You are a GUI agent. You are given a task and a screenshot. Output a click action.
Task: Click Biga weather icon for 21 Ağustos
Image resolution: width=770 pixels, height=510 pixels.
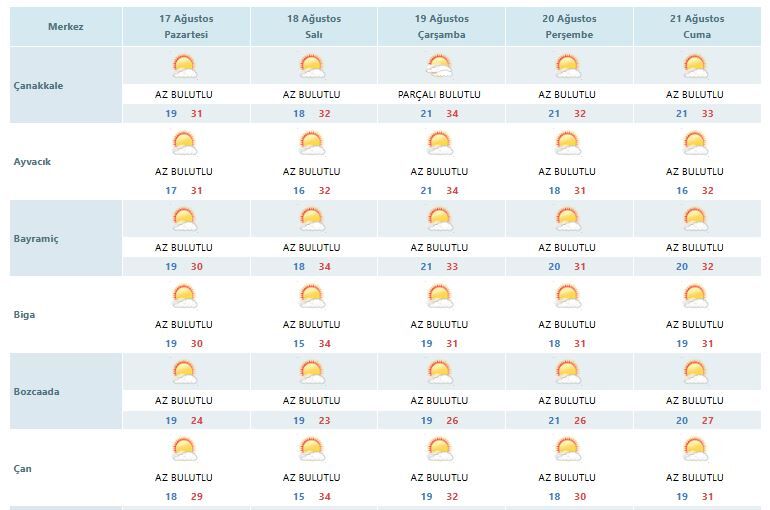point(695,296)
